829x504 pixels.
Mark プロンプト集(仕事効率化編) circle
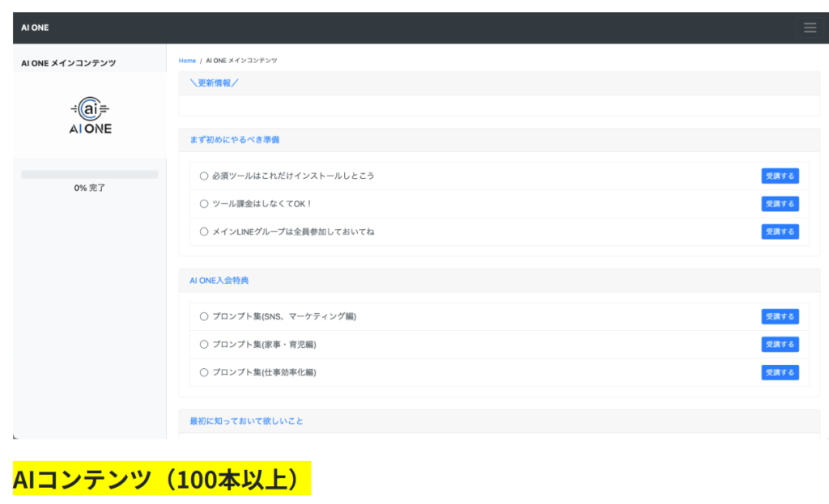[x=203, y=372]
